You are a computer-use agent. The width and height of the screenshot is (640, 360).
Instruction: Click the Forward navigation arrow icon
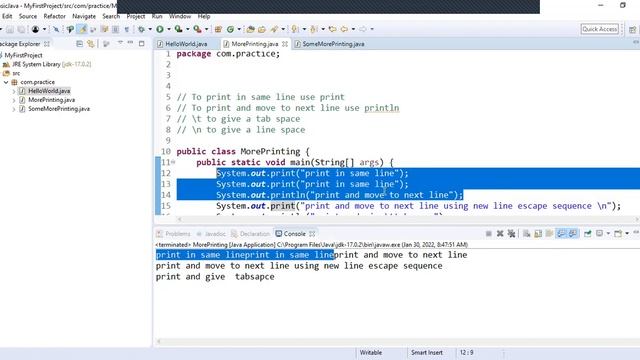tap(362, 29)
